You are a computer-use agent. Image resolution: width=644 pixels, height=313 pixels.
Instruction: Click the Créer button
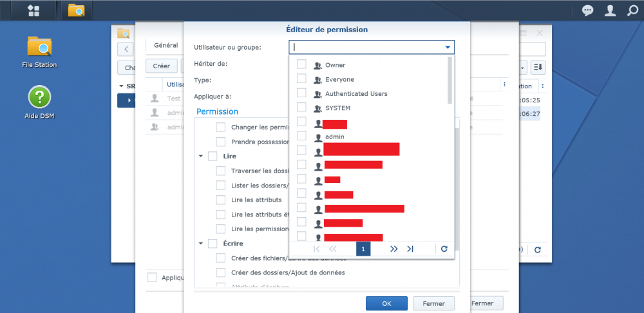162,66
